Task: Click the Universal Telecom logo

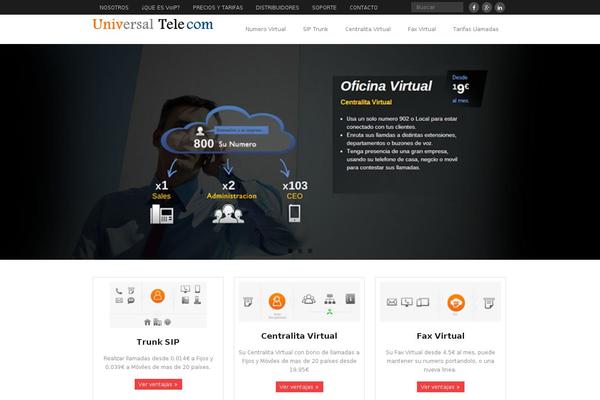Action: [153, 24]
